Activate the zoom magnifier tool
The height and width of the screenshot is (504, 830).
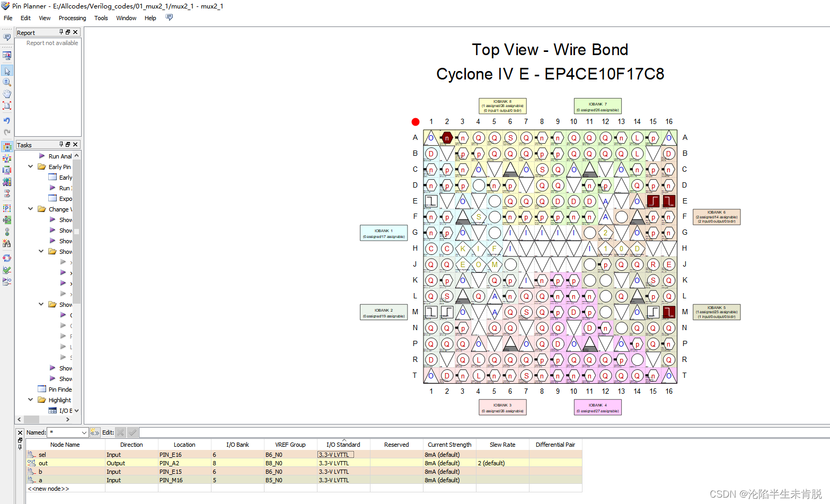coord(7,82)
